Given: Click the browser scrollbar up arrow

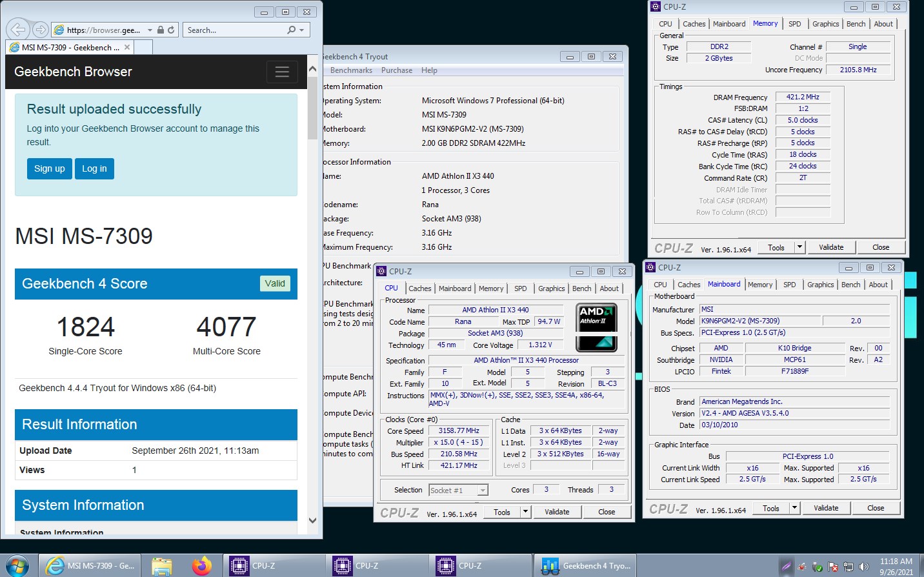Looking at the screenshot, I should pos(312,69).
